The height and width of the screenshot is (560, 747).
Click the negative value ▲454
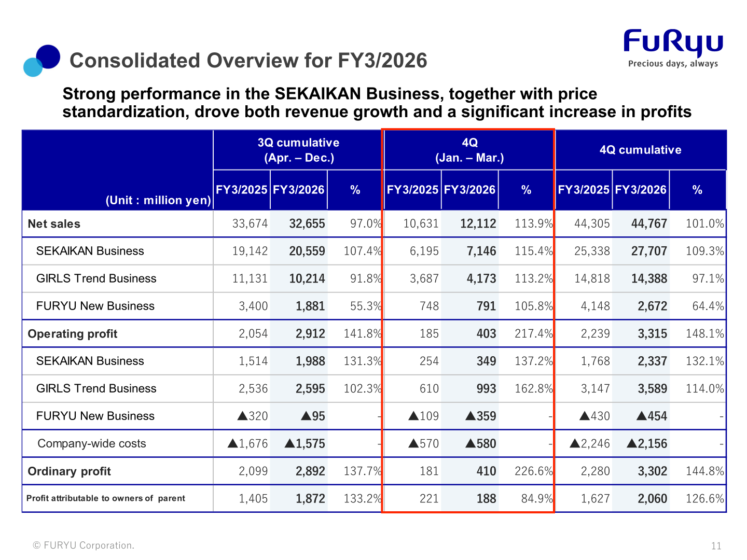[x=652, y=416]
